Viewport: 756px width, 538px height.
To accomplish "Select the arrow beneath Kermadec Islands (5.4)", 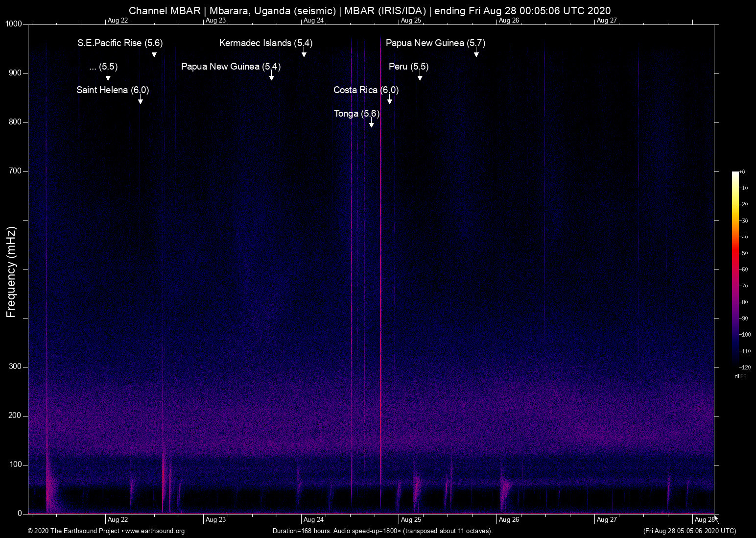I will point(304,53).
